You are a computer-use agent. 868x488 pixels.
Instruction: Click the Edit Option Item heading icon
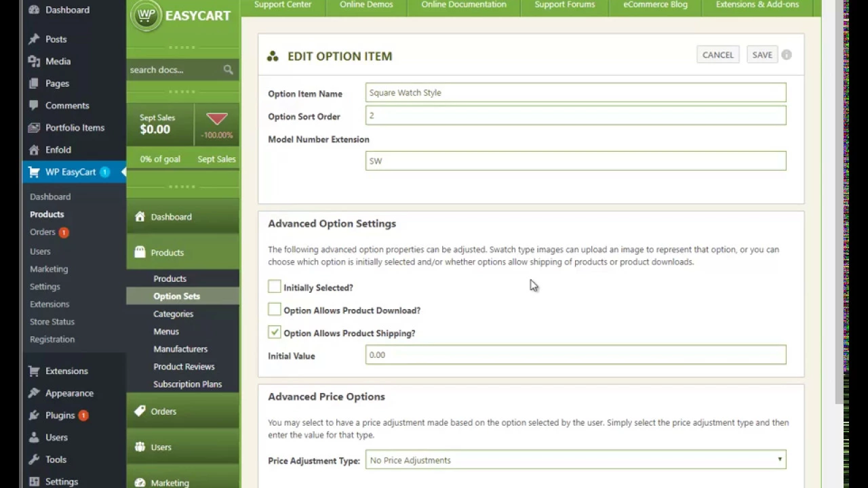[x=273, y=56]
